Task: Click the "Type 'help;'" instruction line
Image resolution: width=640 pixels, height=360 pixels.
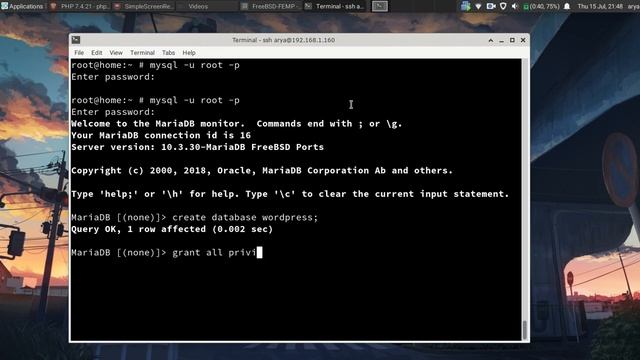Action: pyautogui.click(x=290, y=194)
